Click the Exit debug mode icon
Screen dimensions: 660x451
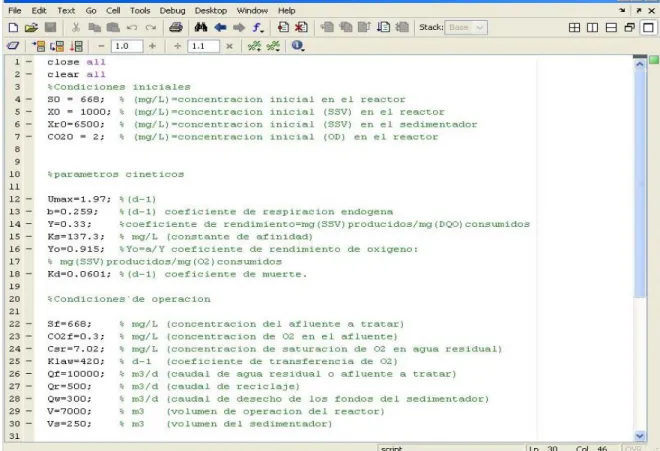[x=402, y=28]
